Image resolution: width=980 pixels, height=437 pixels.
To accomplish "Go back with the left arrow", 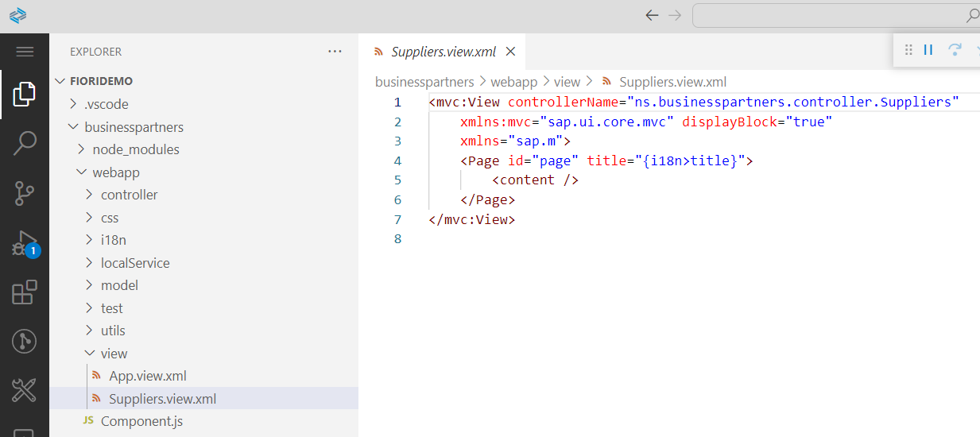I will click(652, 15).
